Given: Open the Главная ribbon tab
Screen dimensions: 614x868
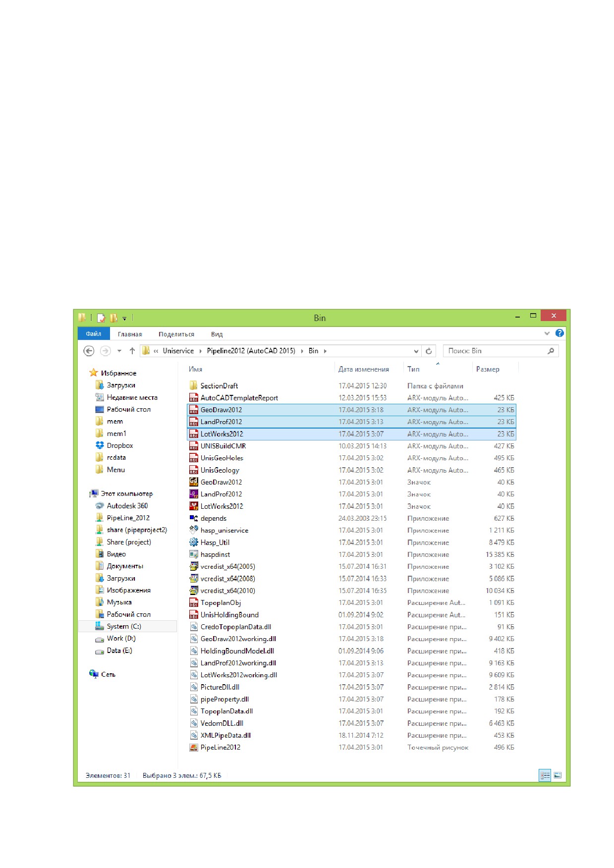Looking at the screenshot, I should pos(130,334).
